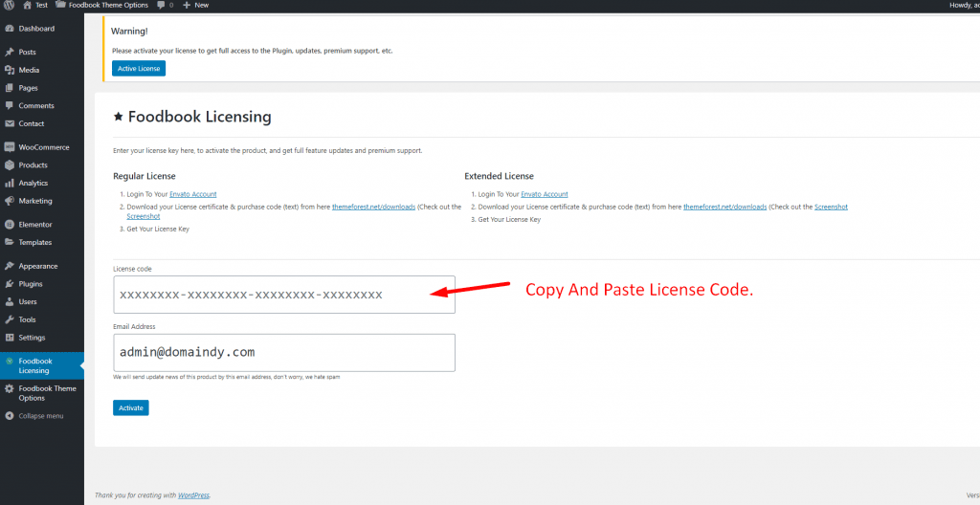Click the Dashboard icon in sidebar
Viewport: 980px width, 505px height.
coord(10,29)
